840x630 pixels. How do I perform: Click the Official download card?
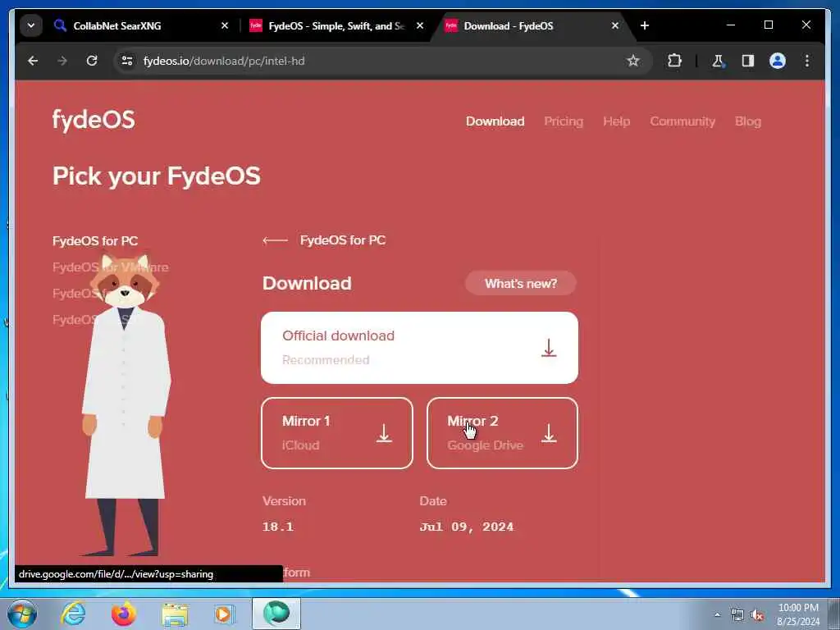[x=419, y=348]
